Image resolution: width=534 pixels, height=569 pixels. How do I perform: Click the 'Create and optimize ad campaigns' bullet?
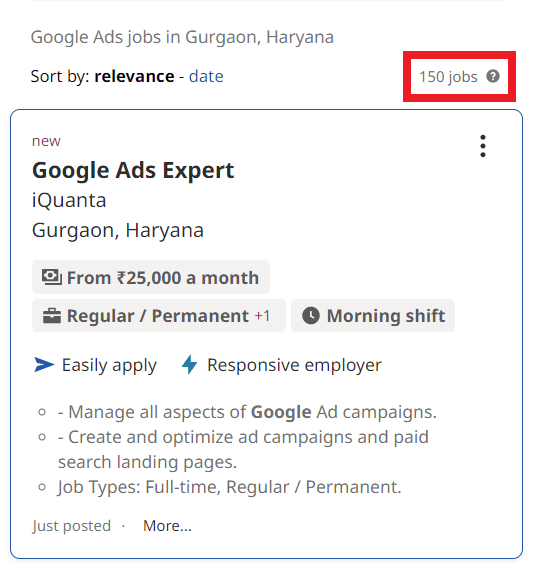[x=243, y=449]
